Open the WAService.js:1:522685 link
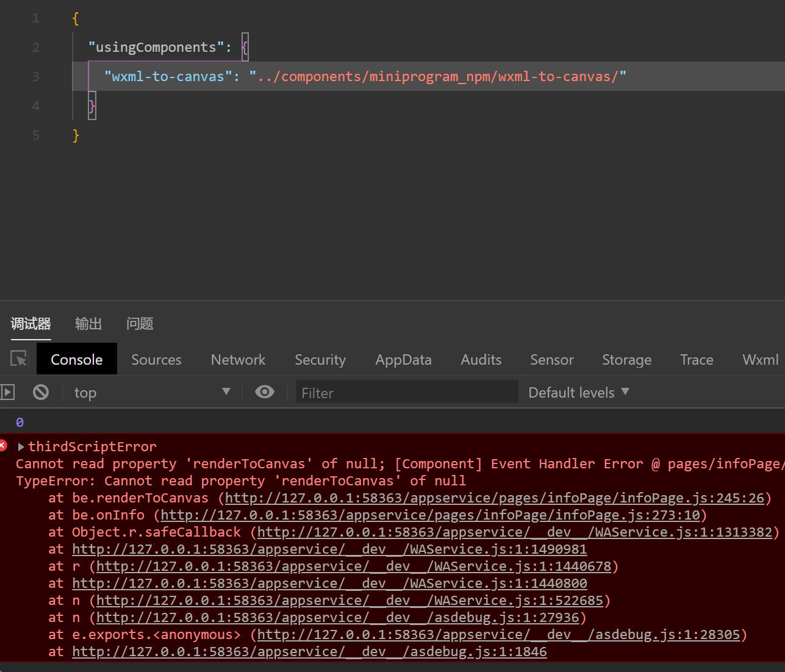The height and width of the screenshot is (672, 785). pos(349,601)
